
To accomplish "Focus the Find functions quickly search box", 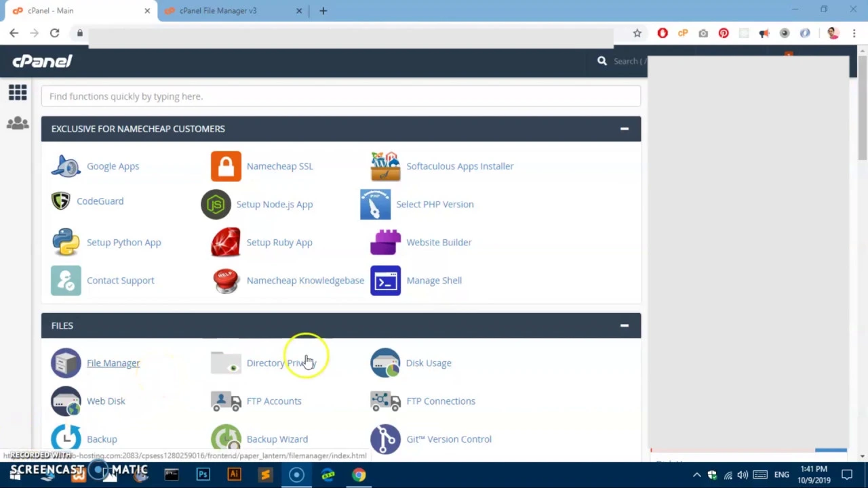I will 341,96.
